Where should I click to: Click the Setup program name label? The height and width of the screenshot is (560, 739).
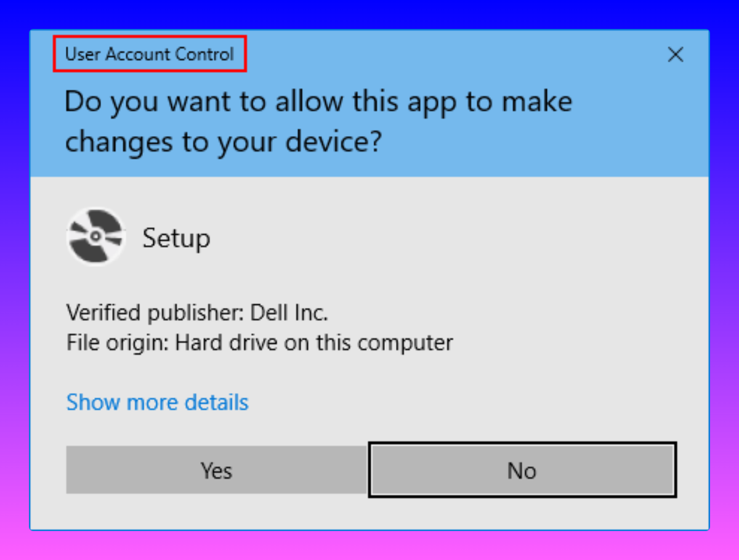point(176,238)
